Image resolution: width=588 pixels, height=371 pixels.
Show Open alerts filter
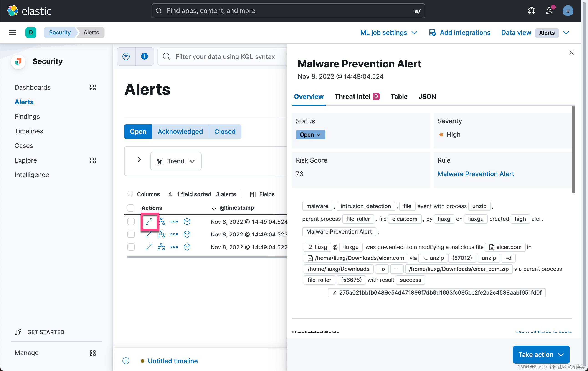(x=138, y=132)
